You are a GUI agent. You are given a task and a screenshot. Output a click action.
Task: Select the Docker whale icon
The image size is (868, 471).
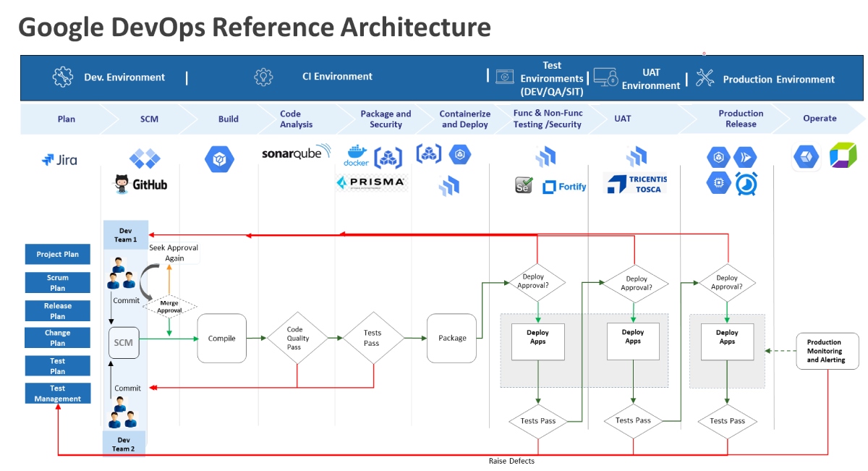click(x=356, y=156)
